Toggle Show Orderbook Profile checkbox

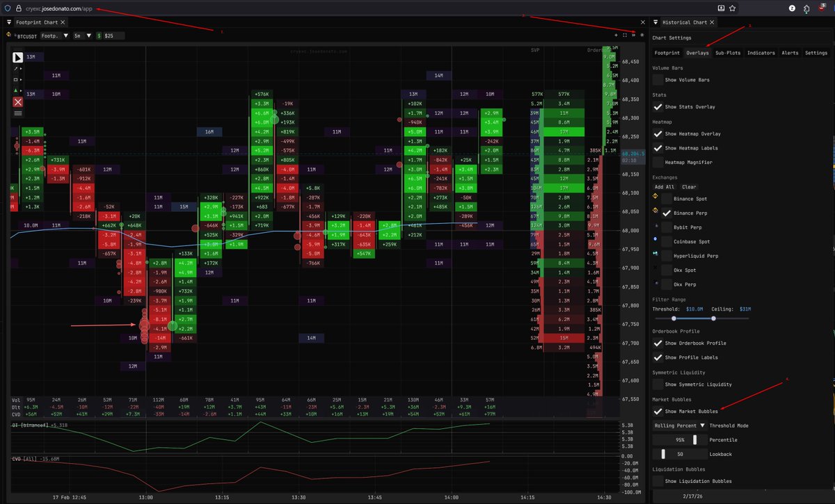(658, 343)
